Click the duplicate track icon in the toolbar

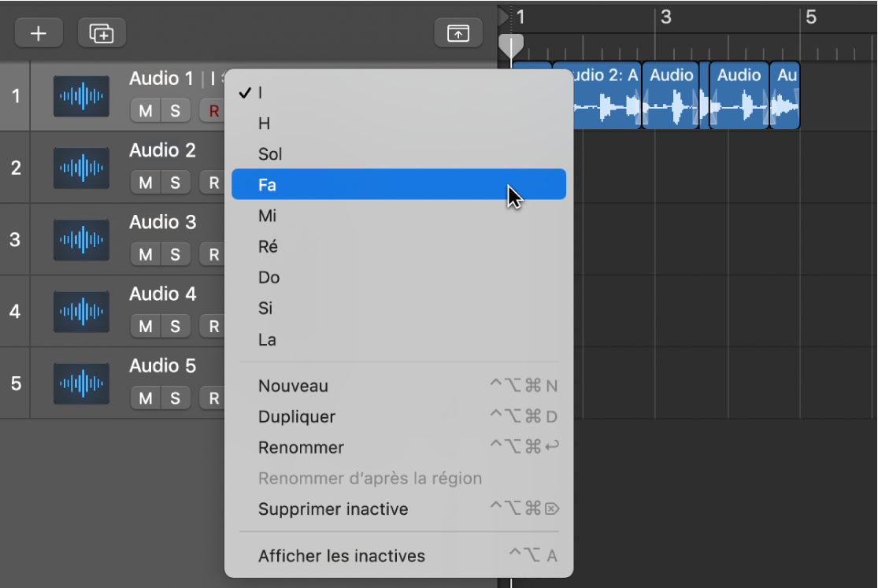click(x=101, y=32)
